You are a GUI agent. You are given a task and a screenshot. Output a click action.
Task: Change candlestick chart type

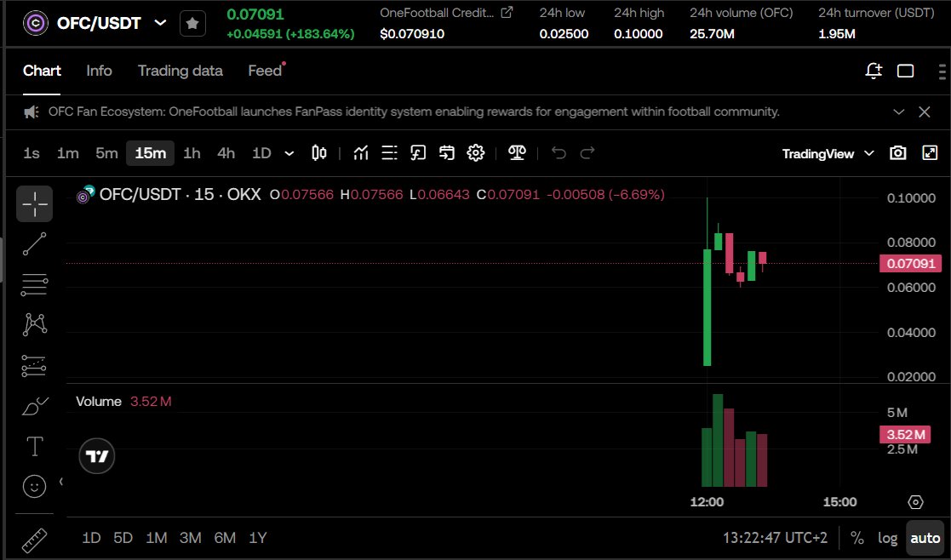pyautogui.click(x=319, y=153)
